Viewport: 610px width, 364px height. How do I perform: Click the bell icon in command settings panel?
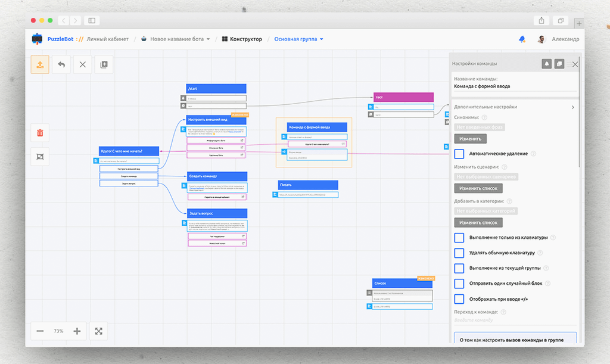547,64
